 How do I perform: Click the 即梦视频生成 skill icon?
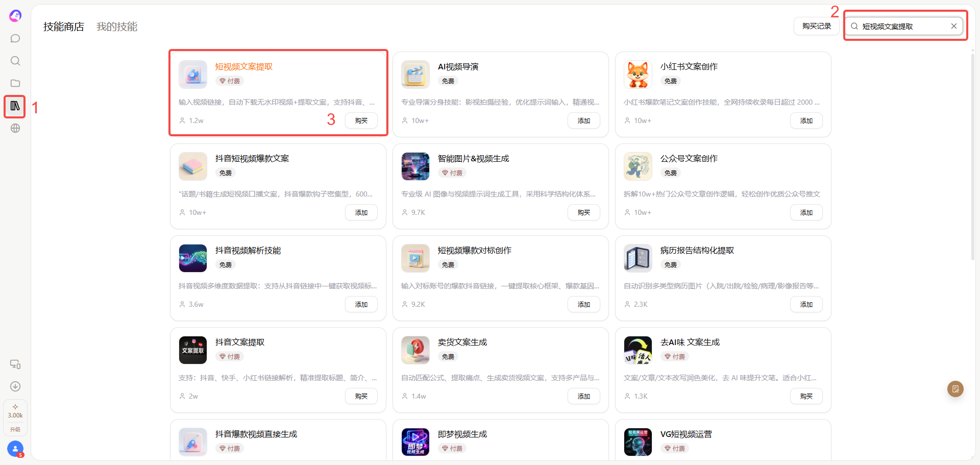click(x=415, y=442)
